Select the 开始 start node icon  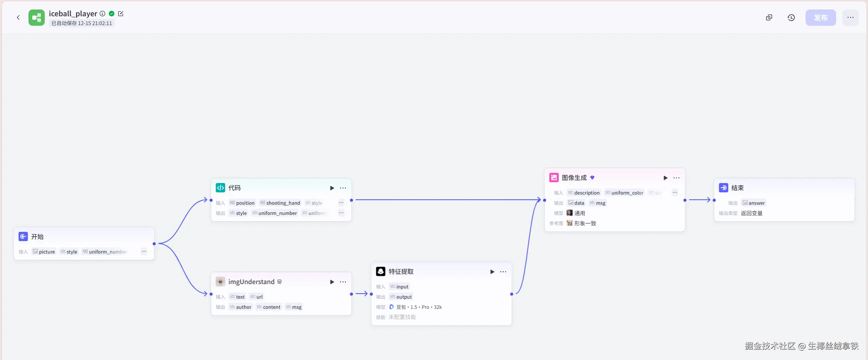(x=23, y=237)
